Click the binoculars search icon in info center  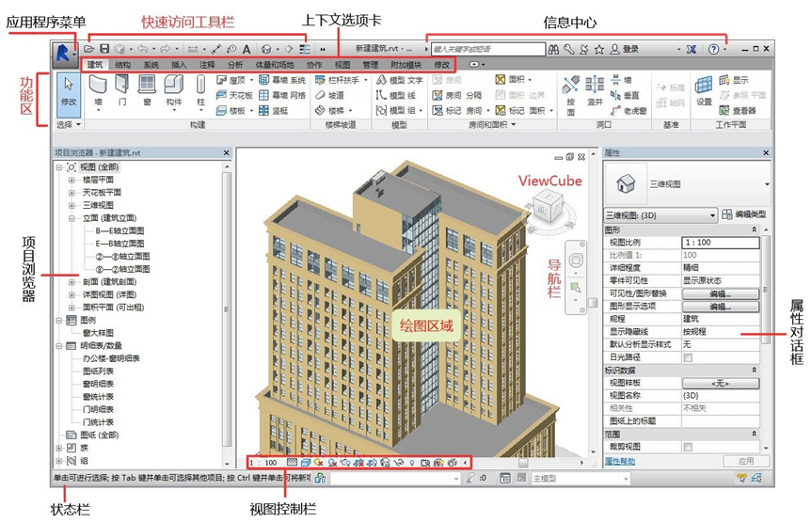pos(553,49)
